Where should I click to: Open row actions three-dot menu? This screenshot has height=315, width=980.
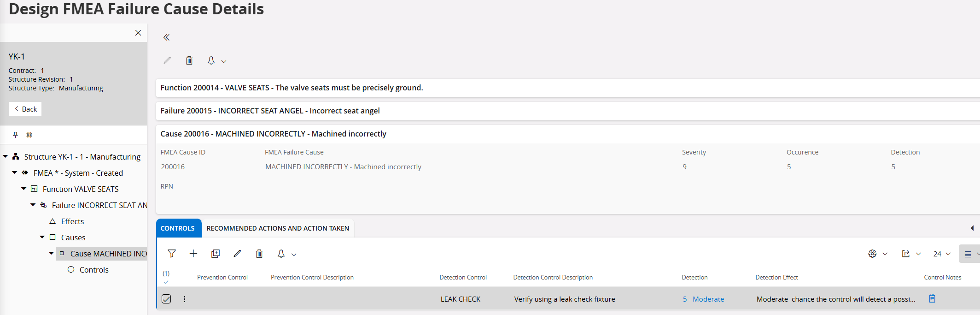(x=185, y=299)
